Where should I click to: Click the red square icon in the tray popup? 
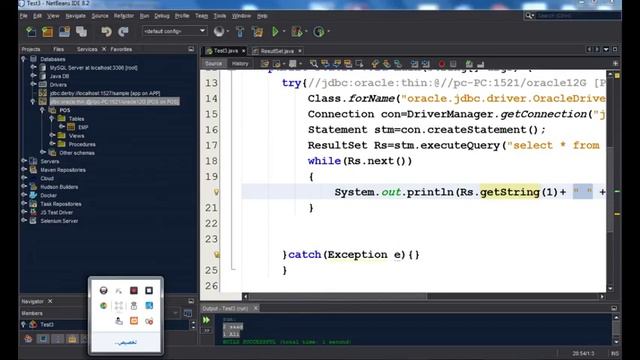(x=133, y=290)
